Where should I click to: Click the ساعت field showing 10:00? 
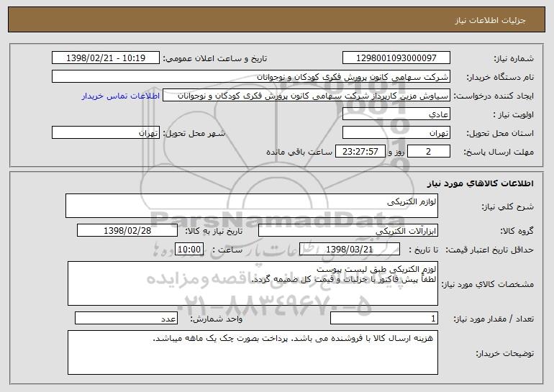click(189, 250)
